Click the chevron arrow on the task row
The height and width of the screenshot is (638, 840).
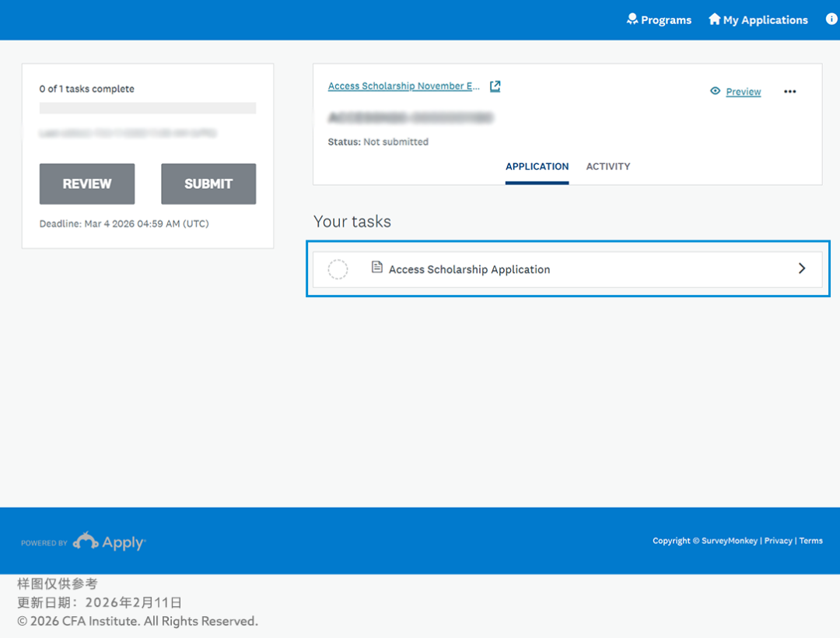(801, 268)
